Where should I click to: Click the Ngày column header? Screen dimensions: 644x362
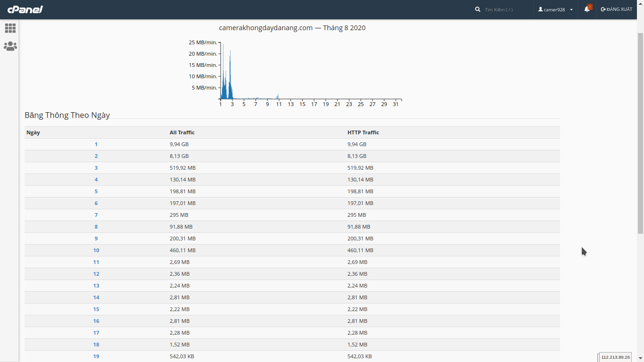tap(33, 132)
